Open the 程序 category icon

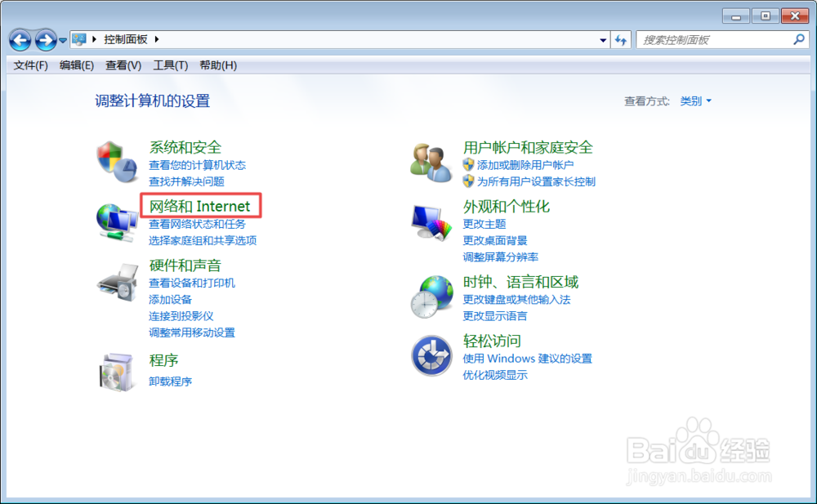[x=118, y=372]
